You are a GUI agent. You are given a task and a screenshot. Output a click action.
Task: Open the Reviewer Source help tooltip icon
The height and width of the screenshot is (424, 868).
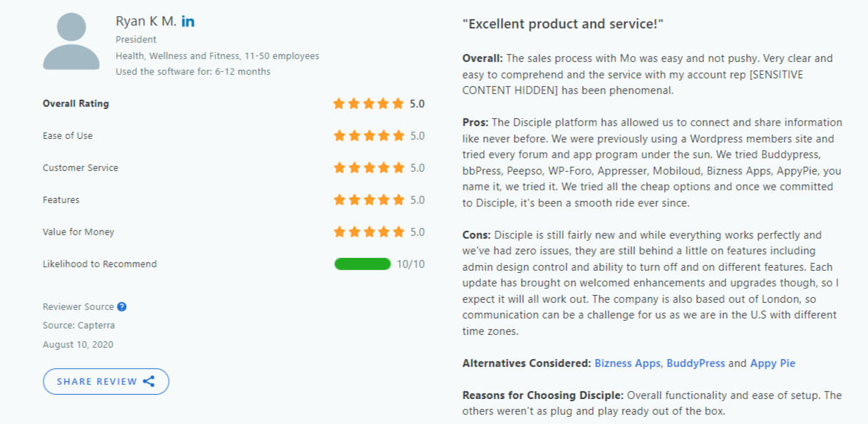pos(120,306)
